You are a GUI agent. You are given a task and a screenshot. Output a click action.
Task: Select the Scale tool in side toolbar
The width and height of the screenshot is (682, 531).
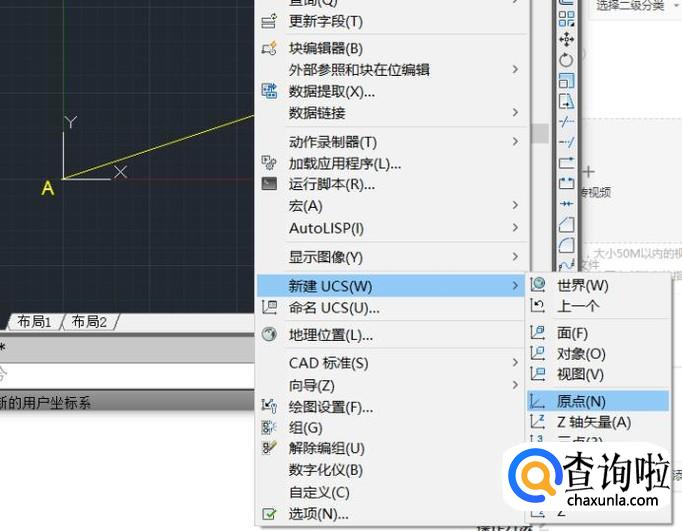pyautogui.click(x=566, y=80)
